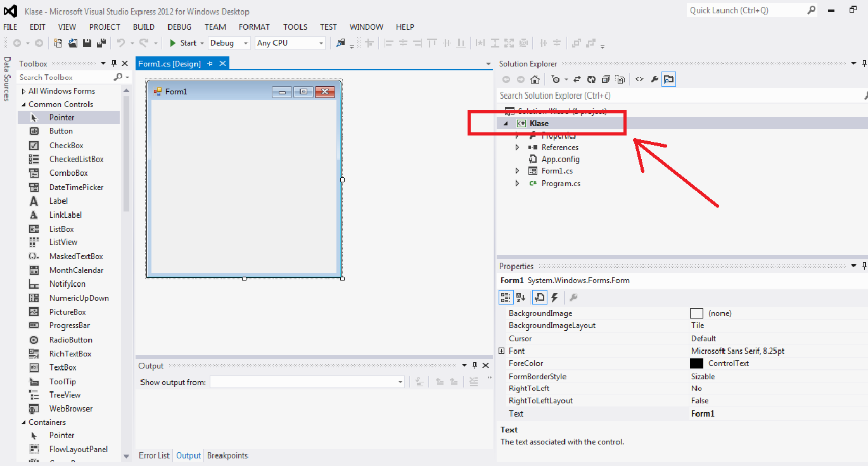Open the Events lightning bolt in Properties
The image size is (868, 466).
(x=554, y=298)
